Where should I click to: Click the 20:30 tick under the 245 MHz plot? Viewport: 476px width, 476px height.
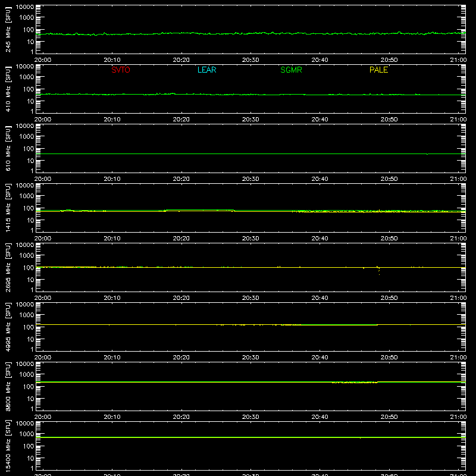point(250,60)
